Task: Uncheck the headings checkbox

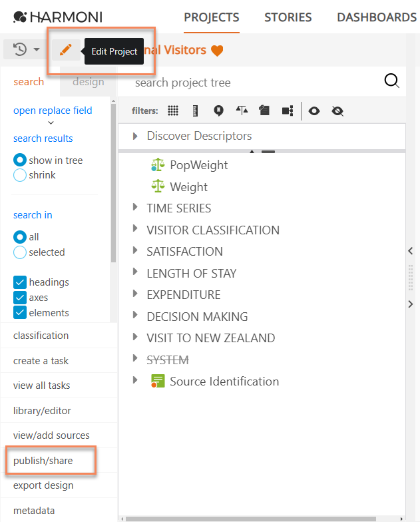Action: (20, 282)
